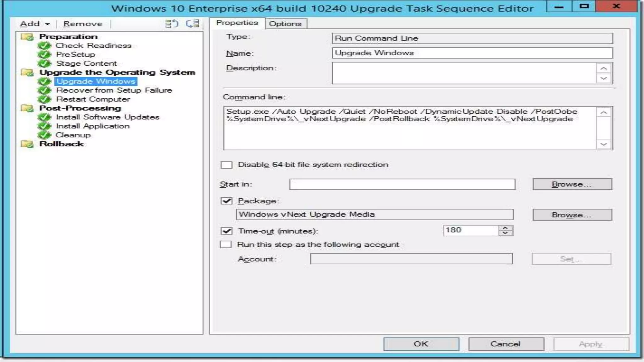The image size is (644, 362).
Task: Decrease time-out with the down spinner arrow
Action: [505, 233]
